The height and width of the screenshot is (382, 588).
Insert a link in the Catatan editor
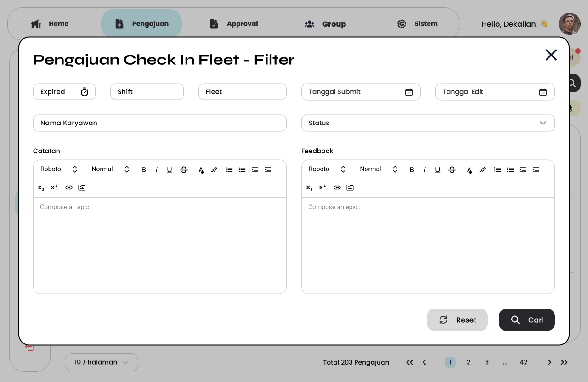(69, 187)
